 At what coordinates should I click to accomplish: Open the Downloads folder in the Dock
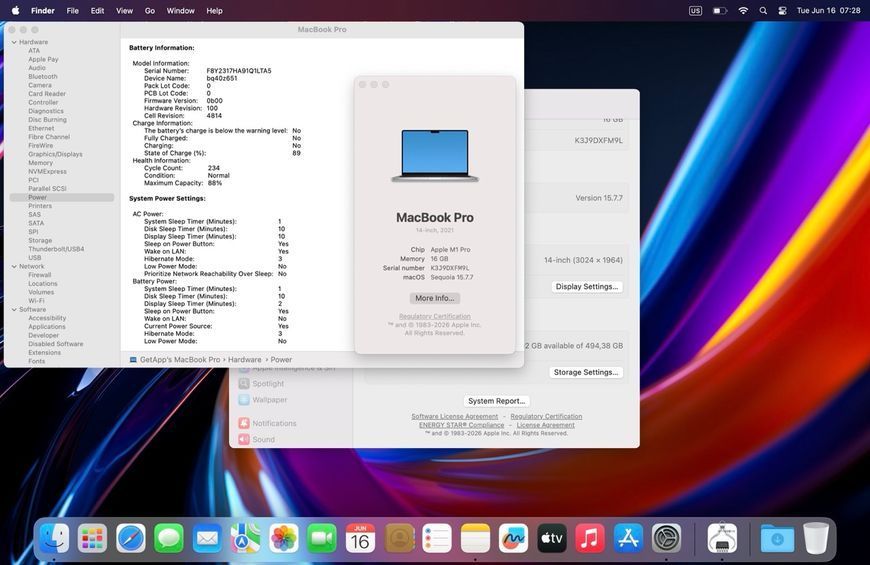coord(777,538)
